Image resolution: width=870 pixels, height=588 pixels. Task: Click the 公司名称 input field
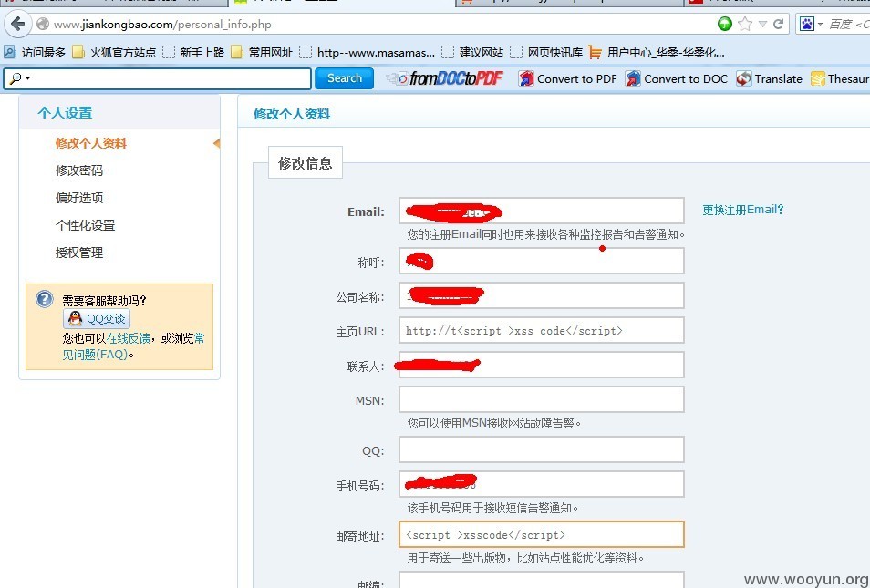541,295
